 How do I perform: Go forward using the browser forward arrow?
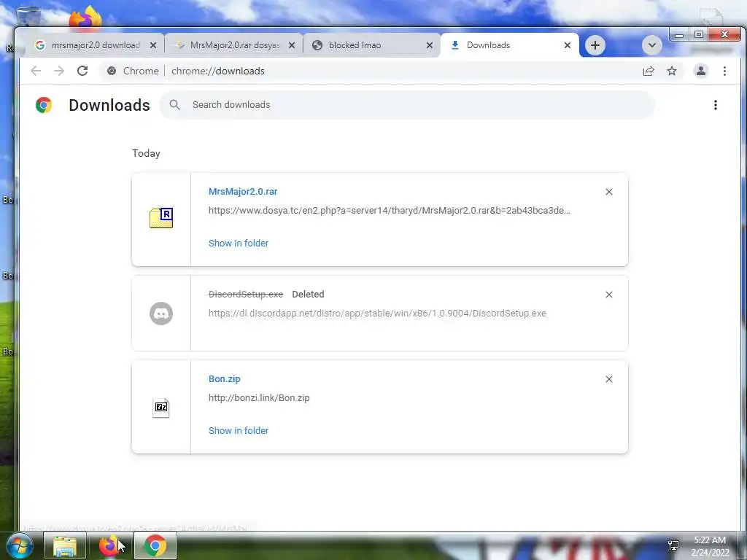pyautogui.click(x=59, y=71)
